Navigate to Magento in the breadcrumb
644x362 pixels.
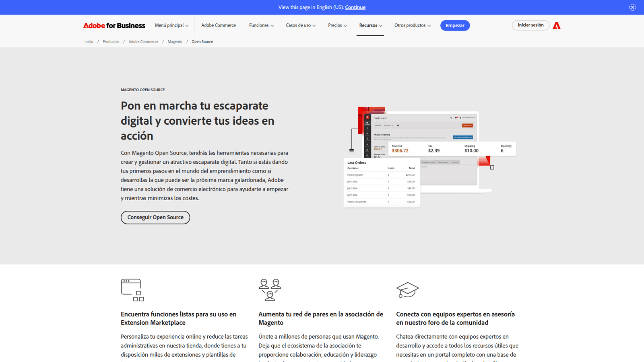coord(175,42)
